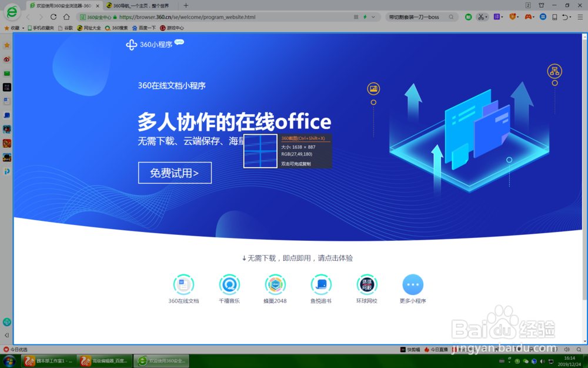588x368 pixels.
Task: Toggle the status bar sound speaker icon
Action: pos(567,349)
